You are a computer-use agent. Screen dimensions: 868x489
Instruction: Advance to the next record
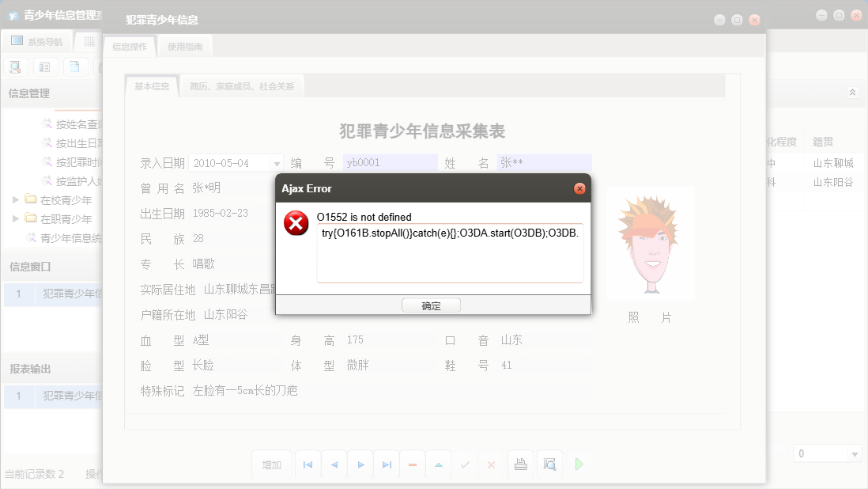pos(360,464)
